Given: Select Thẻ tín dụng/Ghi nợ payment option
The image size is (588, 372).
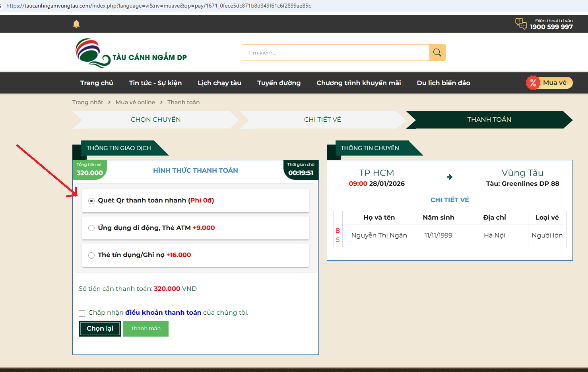Looking at the screenshot, I should 91,255.
